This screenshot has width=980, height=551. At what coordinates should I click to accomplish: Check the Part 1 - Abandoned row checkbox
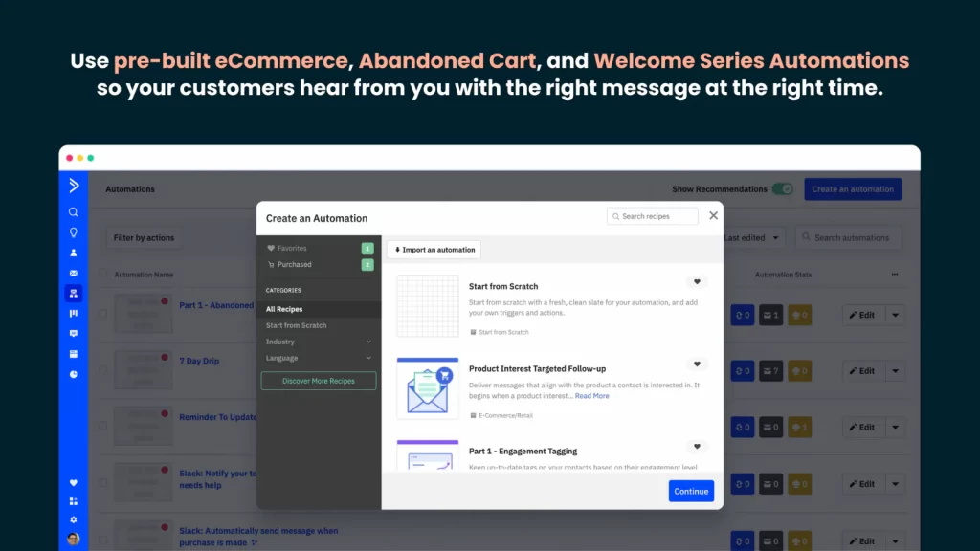click(102, 314)
